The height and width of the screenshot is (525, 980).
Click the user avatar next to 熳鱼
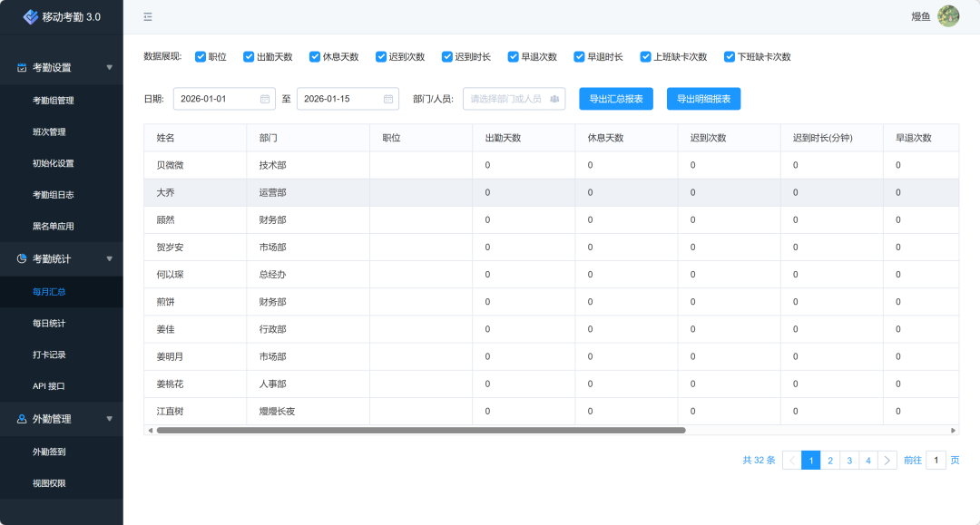coord(949,16)
